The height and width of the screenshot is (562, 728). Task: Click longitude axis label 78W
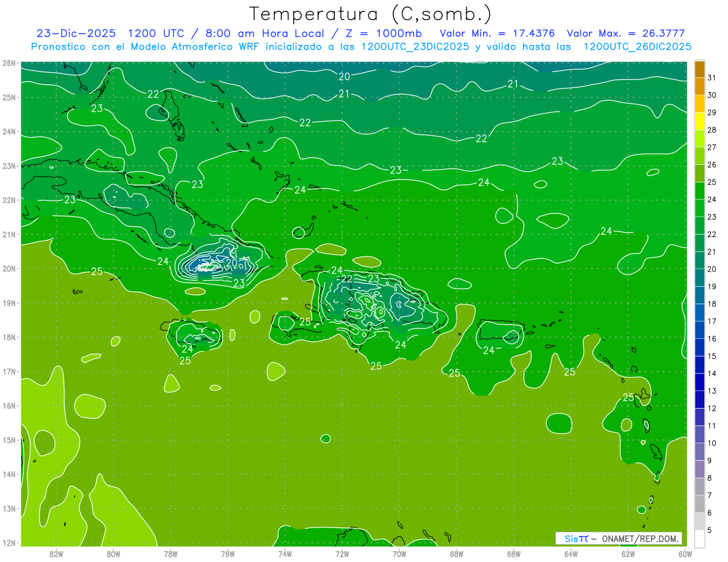coord(170,554)
